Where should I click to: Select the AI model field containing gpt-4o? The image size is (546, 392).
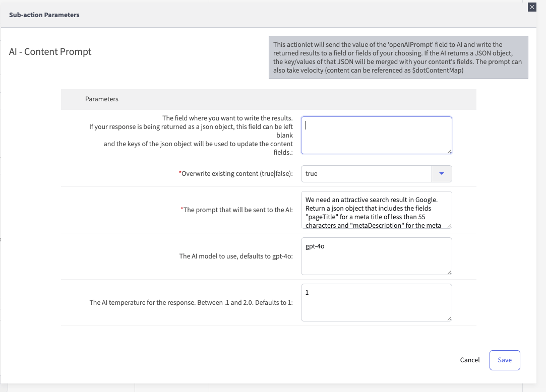click(376, 256)
